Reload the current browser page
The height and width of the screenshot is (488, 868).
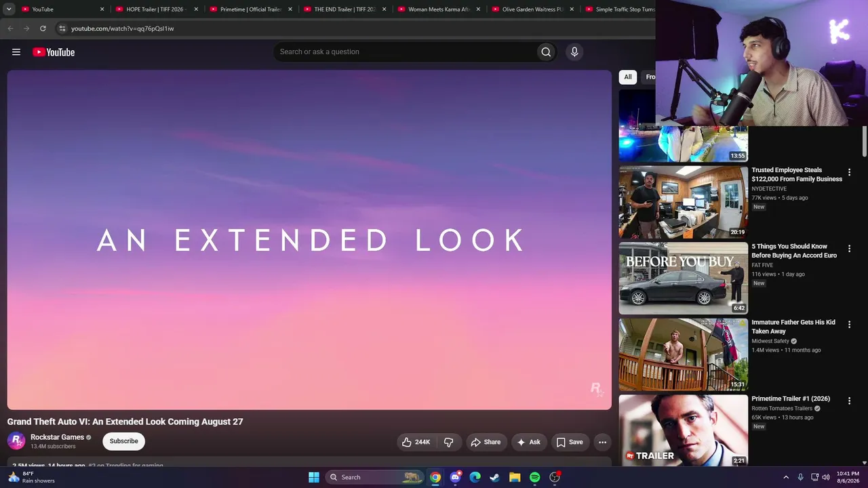pyautogui.click(x=43, y=28)
